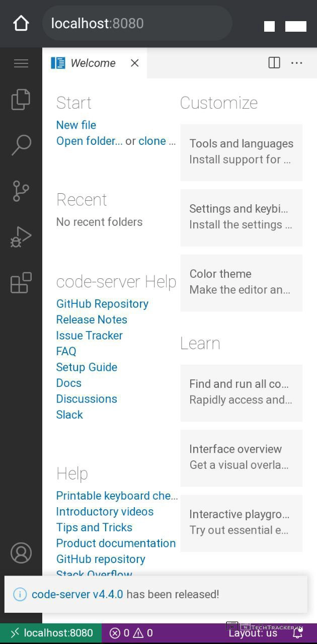This screenshot has width=317, height=644.
Task: Open the Explorer files icon in sidebar
Action: pyautogui.click(x=21, y=99)
